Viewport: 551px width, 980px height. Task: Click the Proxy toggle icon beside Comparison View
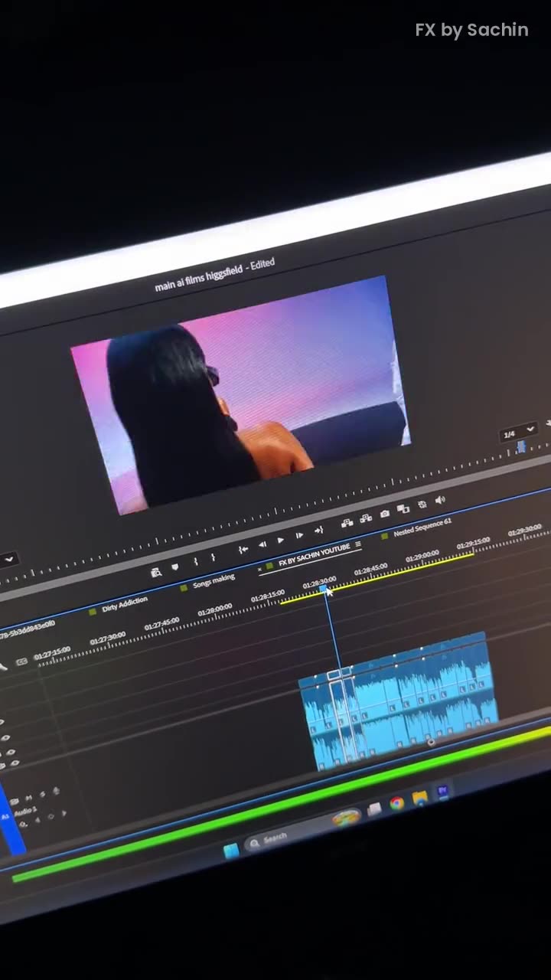(x=422, y=505)
